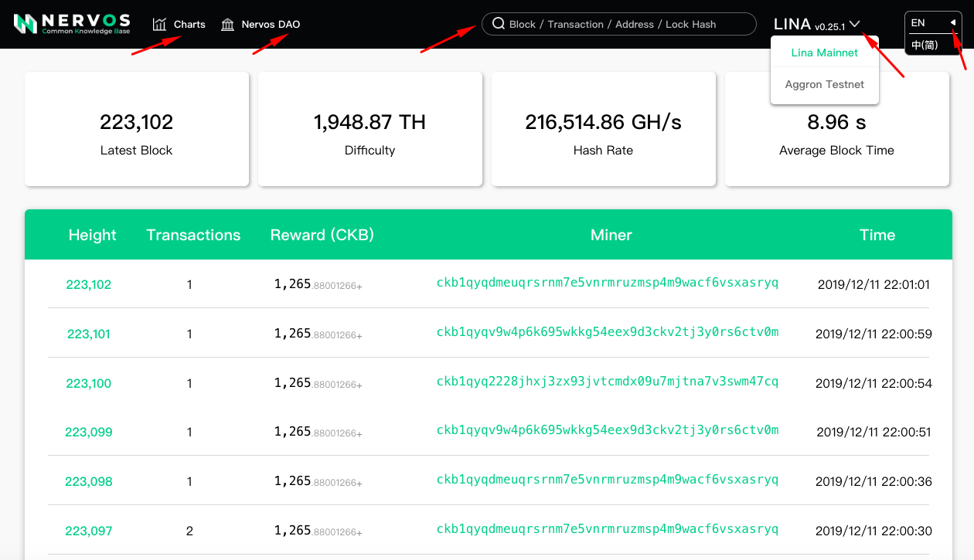Switch language to 中(简)
Image resolution: width=974 pixels, height=560 pixels.
(x=925, y=45)
